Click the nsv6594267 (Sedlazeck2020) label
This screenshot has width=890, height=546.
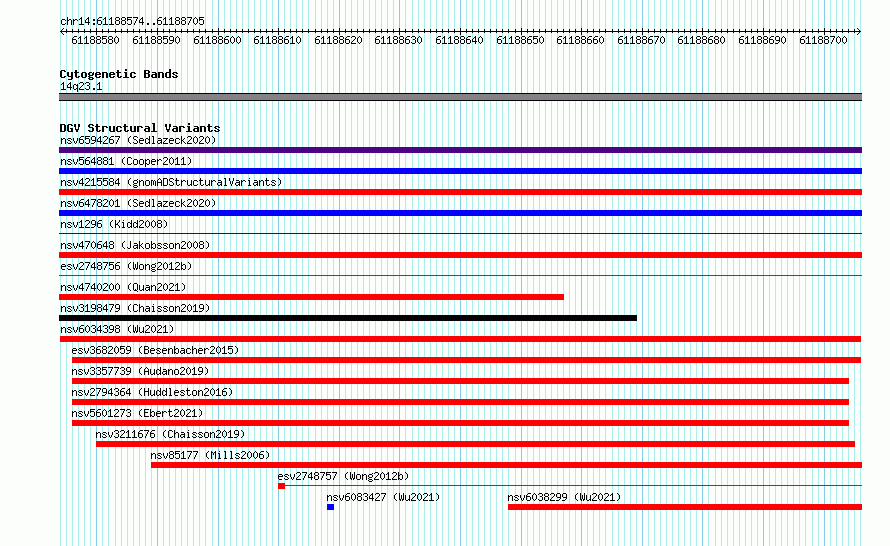tap(138, 140)
